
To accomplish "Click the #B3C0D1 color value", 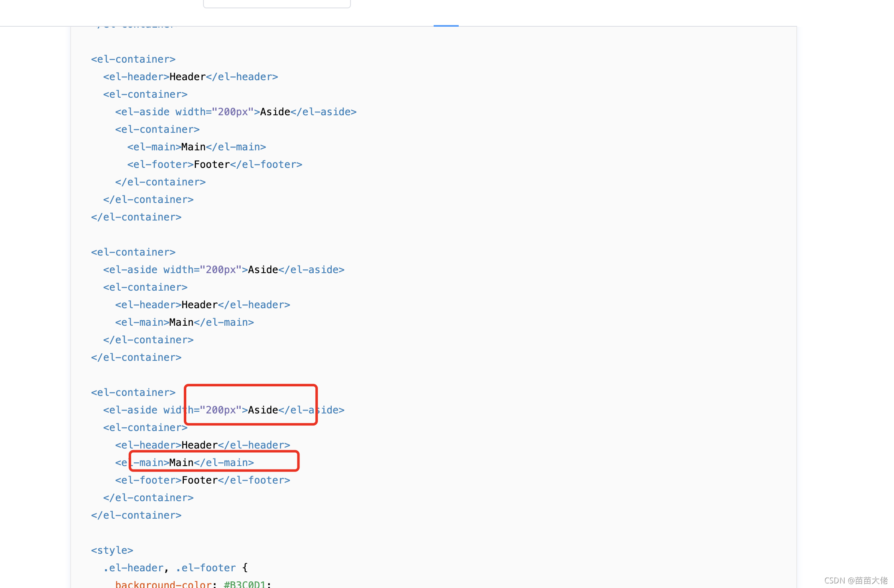I will (245, 584).
